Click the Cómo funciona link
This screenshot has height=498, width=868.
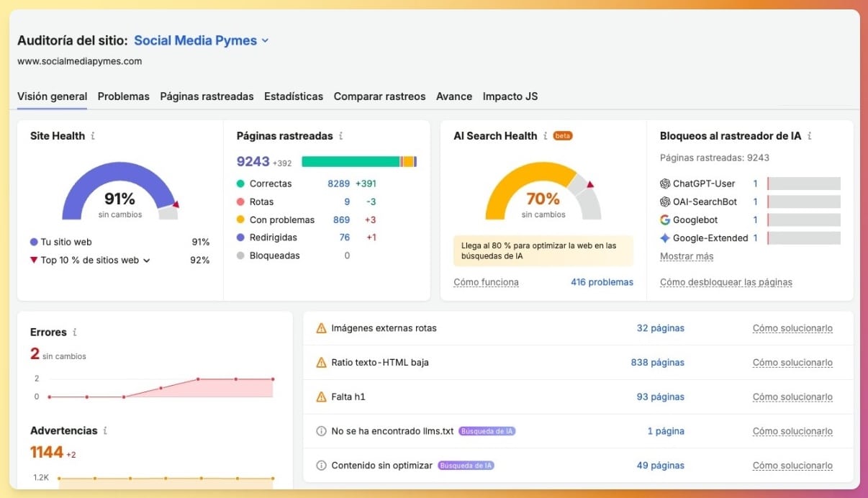click(486, 282)
